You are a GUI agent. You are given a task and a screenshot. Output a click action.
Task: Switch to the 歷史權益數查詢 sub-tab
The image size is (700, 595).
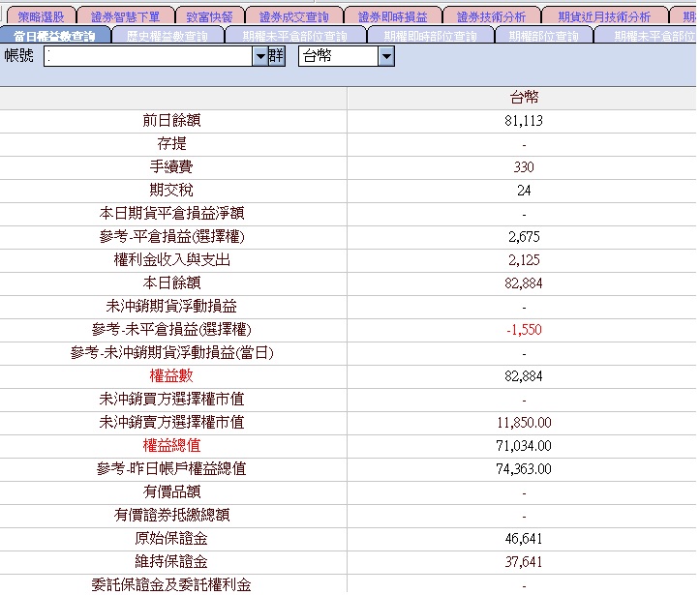[167, 35]
